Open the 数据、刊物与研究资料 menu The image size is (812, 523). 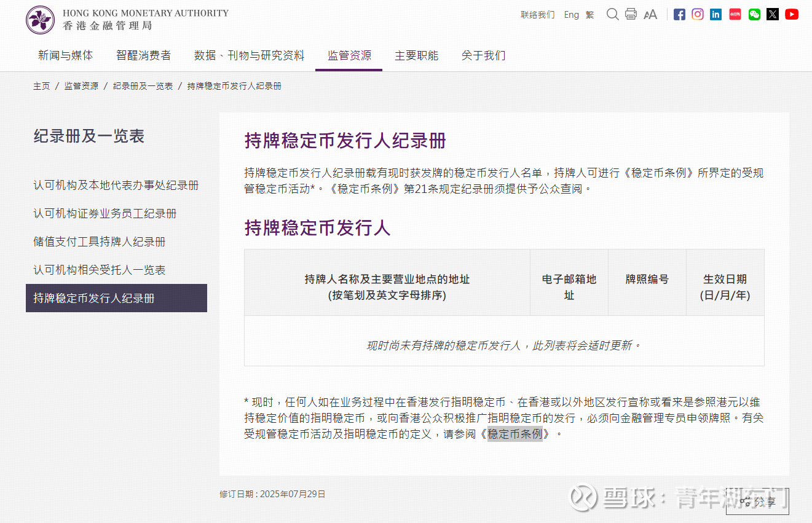(249, 55)
